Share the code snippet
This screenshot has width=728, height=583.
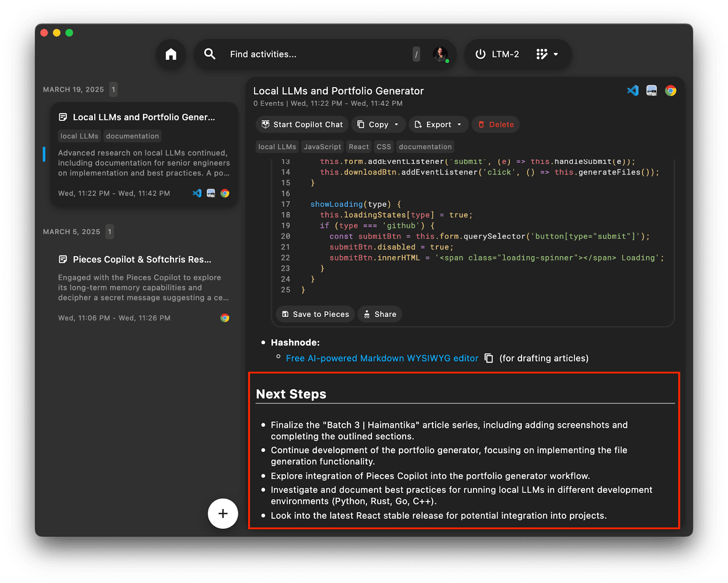pos(380,314)
